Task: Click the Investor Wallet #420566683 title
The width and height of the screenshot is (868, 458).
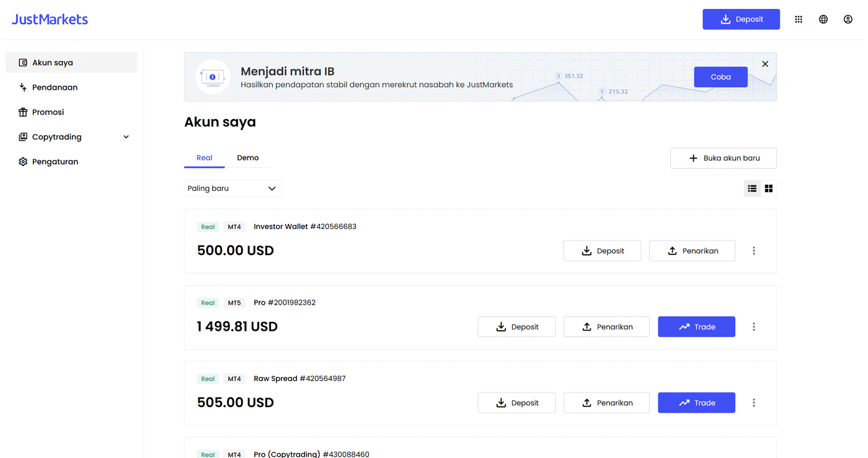Action: 305,226
